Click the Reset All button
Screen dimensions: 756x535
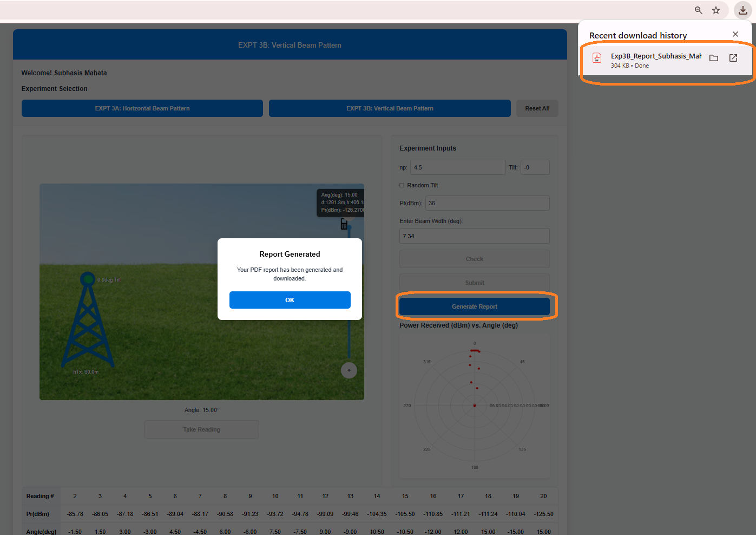537,108
